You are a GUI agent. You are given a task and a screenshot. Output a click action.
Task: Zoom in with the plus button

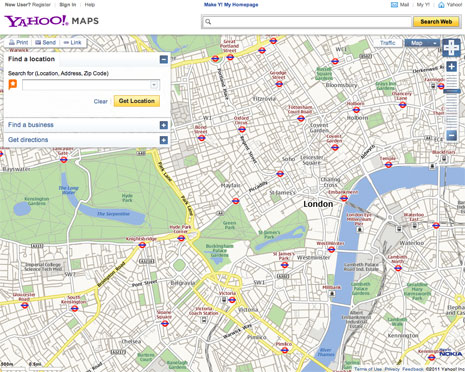tap(451, 67)
